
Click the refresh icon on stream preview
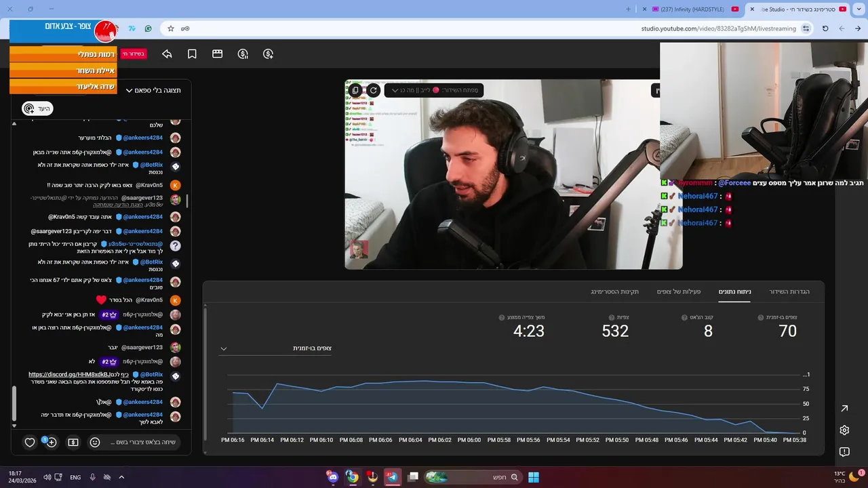pyautogui.click(x=373, y=90)
